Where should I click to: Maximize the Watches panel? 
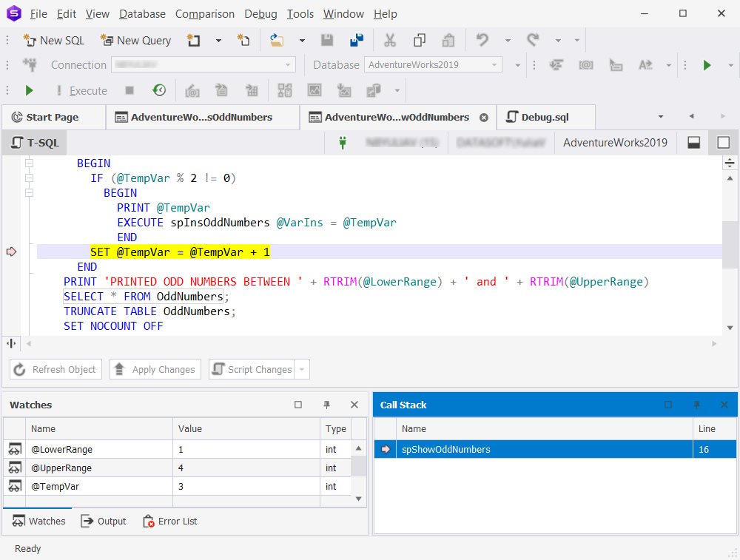298,405
